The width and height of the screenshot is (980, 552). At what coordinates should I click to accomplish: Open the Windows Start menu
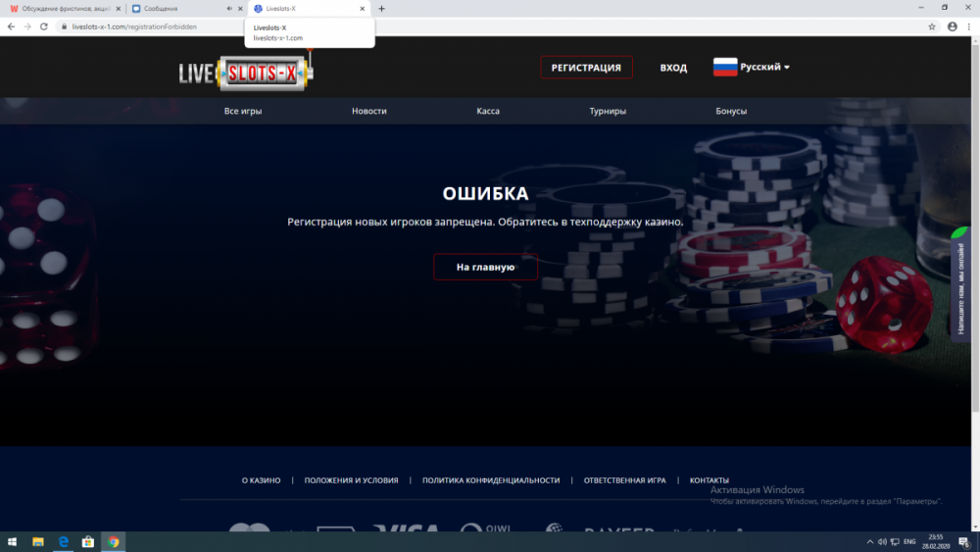click(13, 541)
